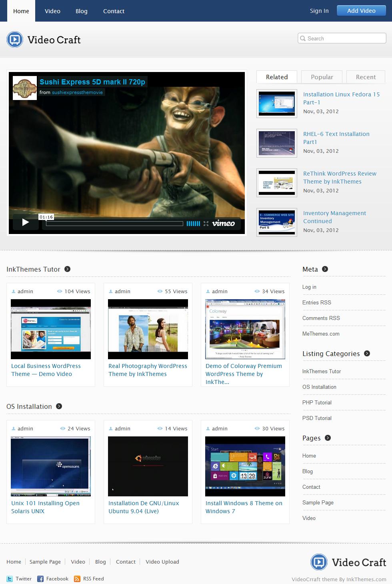
Task: Open Comments RSS link
Action: coord(321,318)
